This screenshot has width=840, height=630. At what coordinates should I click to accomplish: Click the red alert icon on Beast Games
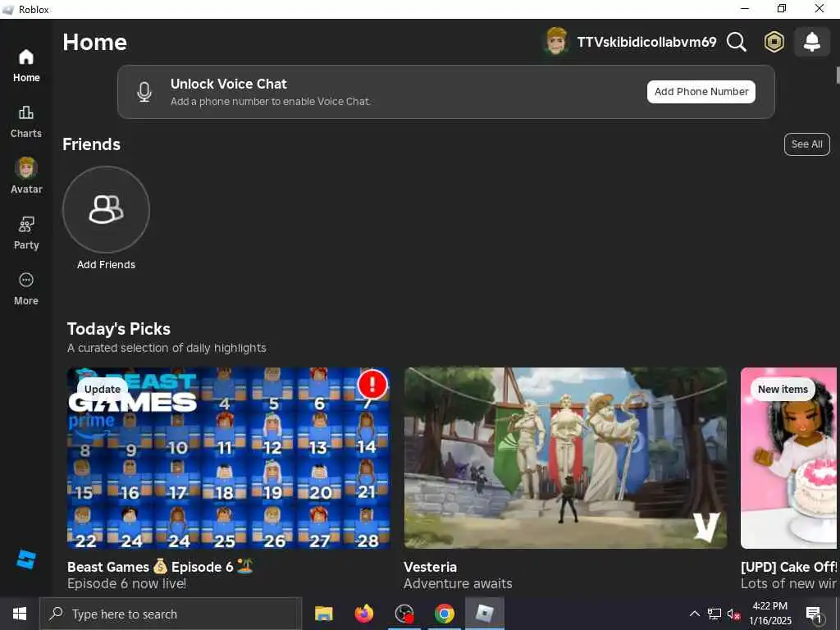372,384
